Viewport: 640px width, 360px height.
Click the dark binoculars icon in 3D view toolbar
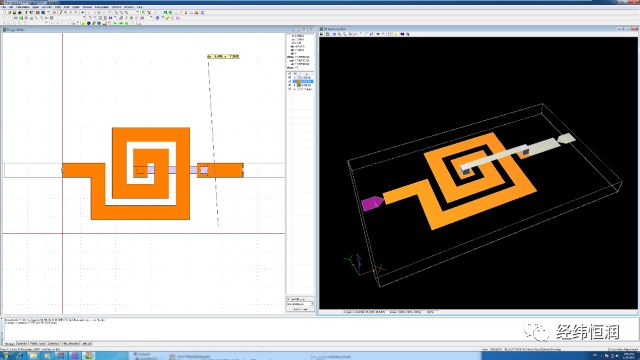click(x=402, y=34)
